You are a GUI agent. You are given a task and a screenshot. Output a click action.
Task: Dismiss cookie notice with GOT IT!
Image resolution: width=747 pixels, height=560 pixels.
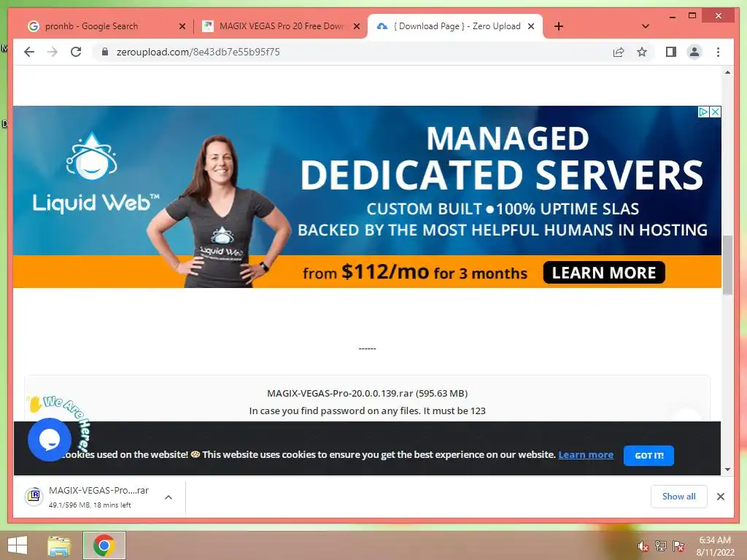coord(649,456)
